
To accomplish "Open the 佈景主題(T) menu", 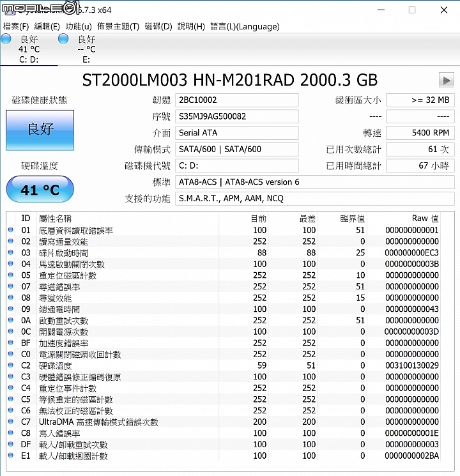I will pyautogui.click(x=118, y=26).
